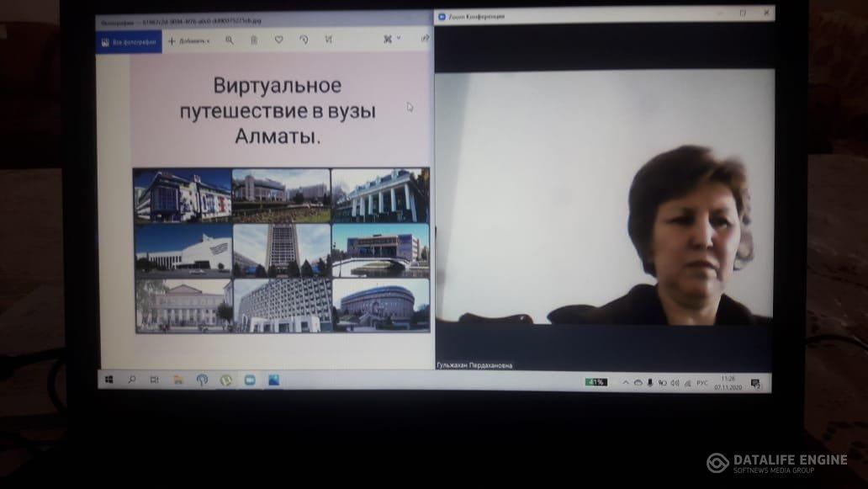
Task: Open the Photos app taskbar icon
Action: point(273,380)
